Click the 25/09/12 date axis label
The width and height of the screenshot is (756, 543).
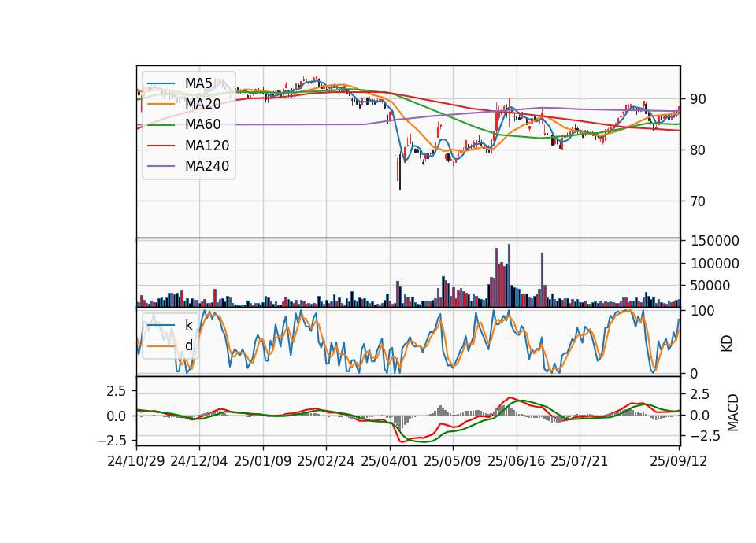679,461
